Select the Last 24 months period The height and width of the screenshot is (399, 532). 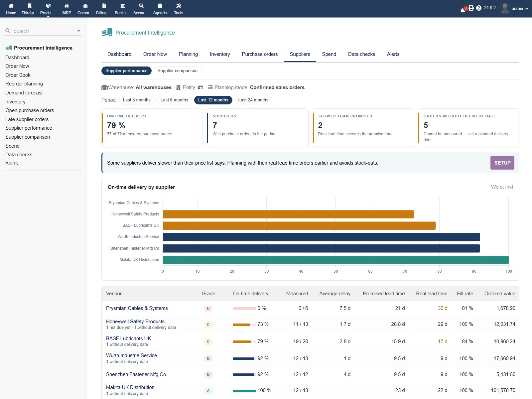click(x=253, y=100)
